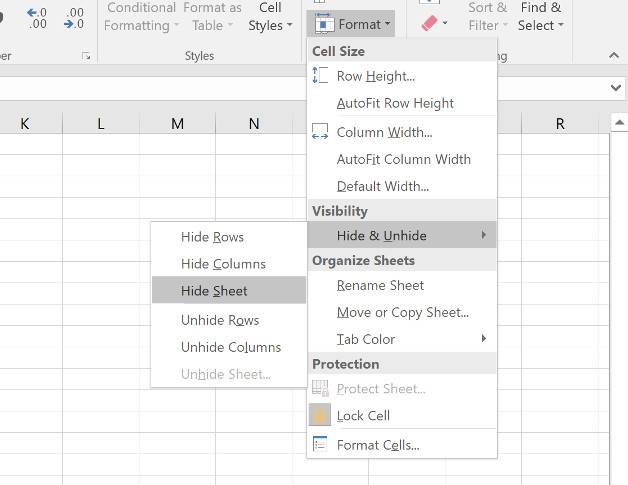Choose Default Width menu item
The image size is (628, 485).
click(402, 186)
